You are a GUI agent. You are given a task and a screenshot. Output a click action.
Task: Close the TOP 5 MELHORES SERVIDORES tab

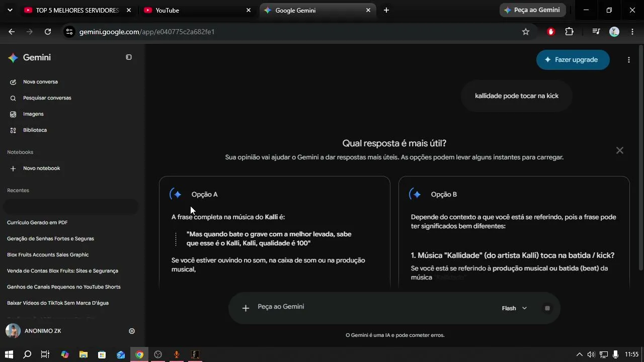coord(129,10)
